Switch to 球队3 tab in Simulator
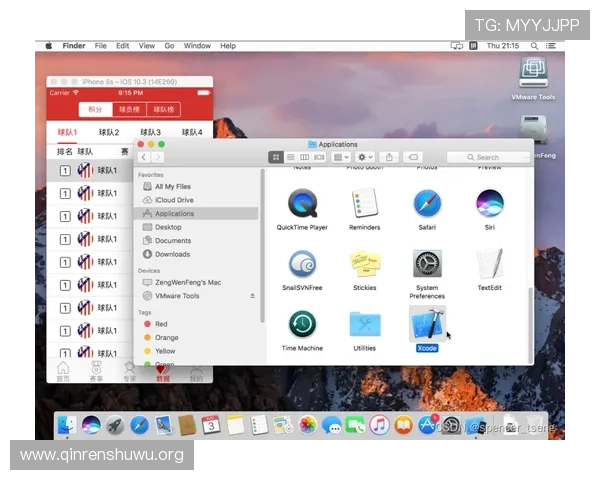 150,132
